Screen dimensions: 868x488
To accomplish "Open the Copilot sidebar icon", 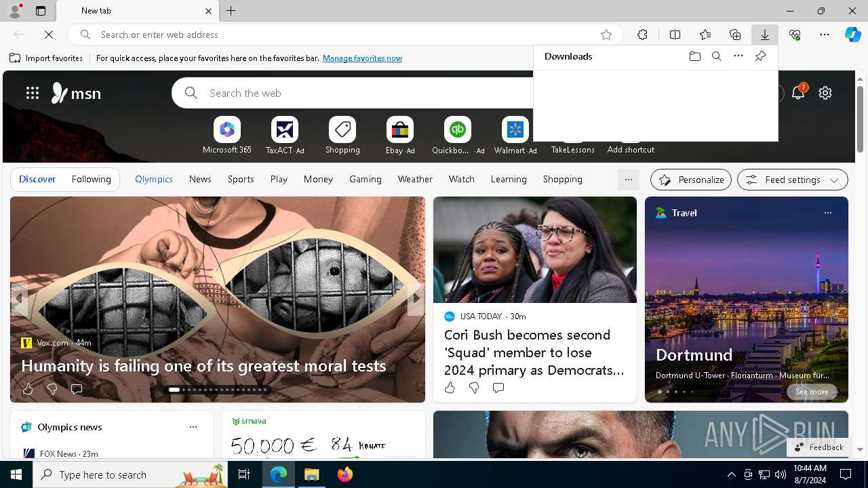I will (x=852, y=35).
